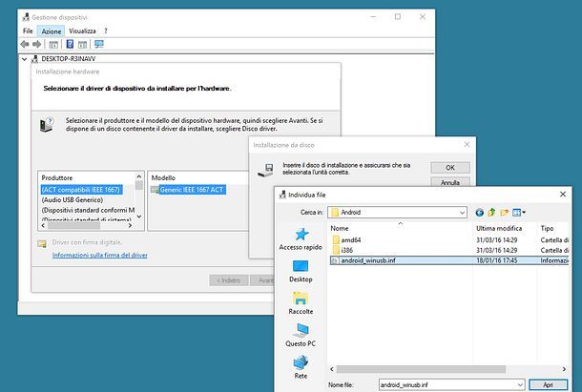
Task: Click the back navigation icon in file dialog
Action: [478, 212]
